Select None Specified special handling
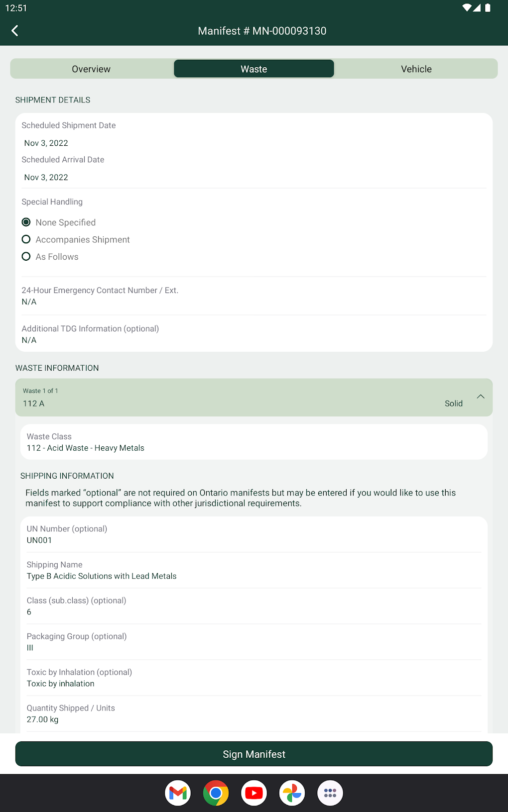Screen dimensions: 508x812 click(x=26, y=222)
